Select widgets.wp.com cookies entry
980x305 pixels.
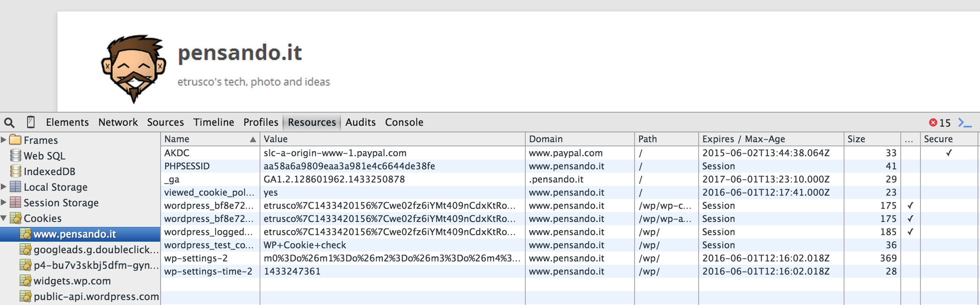coord(72,281)
